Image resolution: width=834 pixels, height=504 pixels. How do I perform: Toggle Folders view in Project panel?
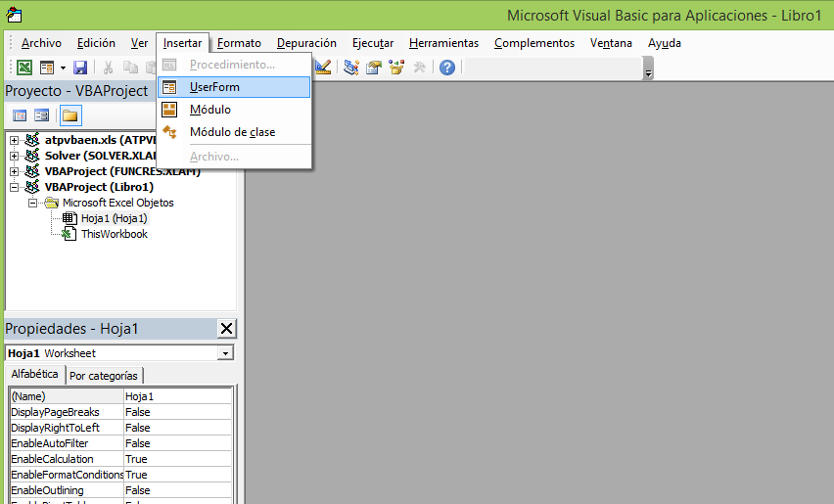click(70, 115)
